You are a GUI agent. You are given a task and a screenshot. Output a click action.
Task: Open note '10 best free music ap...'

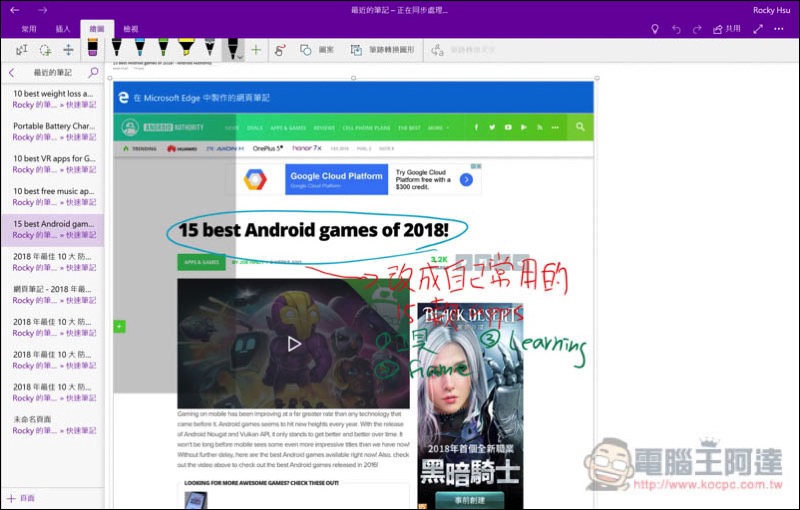53,197
